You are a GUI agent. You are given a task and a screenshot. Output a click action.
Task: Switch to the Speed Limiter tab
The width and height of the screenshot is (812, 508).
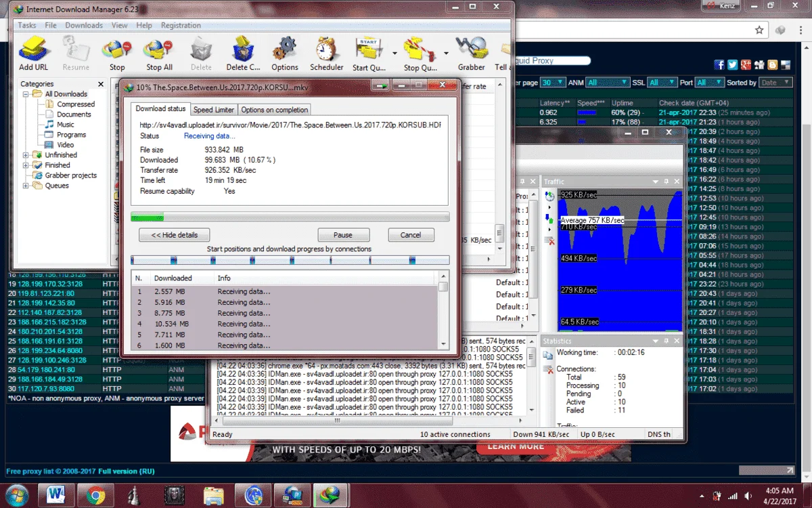tap(213, 110)
